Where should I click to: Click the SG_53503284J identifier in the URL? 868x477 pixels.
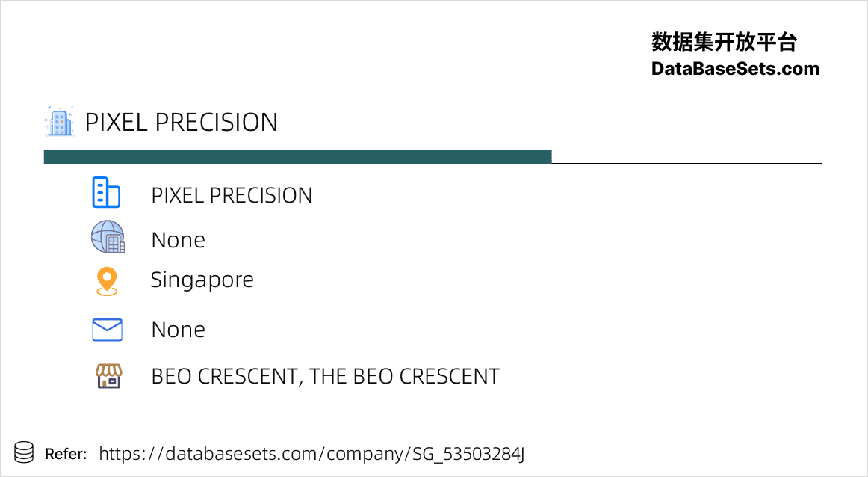[x=468, y=455]
